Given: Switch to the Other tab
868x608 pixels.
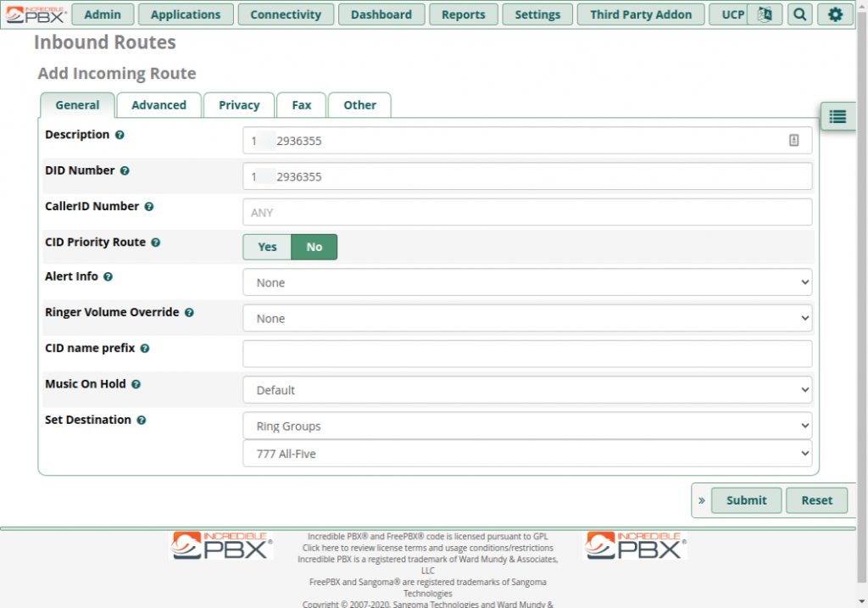Looking at the screenshot, I should (x=359, y=105).
